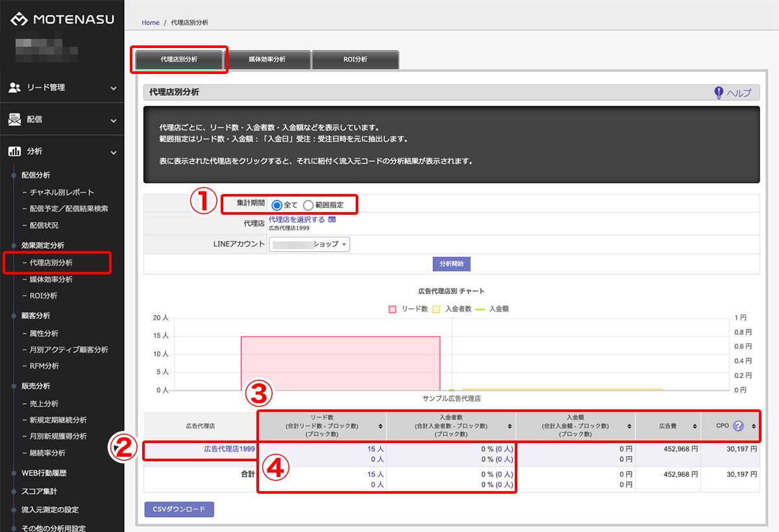
Task: Toggle リード数 series in chart legend
Action: tap(393, 309)
